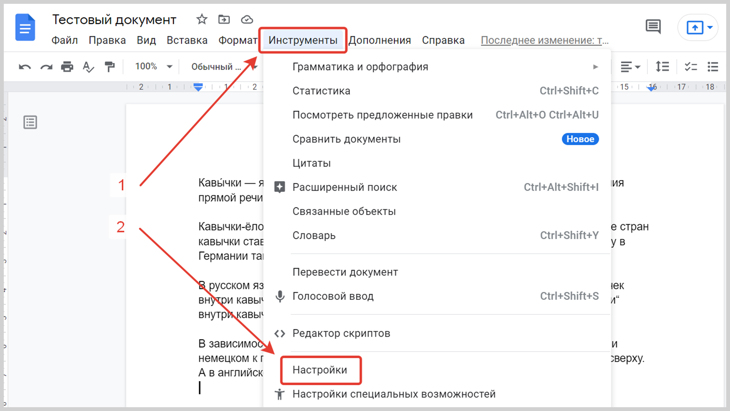Expand the share button dropdown arrow
730x411 pixels.
point(710,27)
